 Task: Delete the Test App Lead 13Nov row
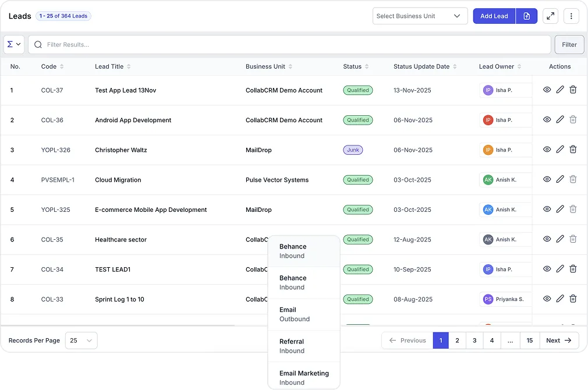pos(573,90)
